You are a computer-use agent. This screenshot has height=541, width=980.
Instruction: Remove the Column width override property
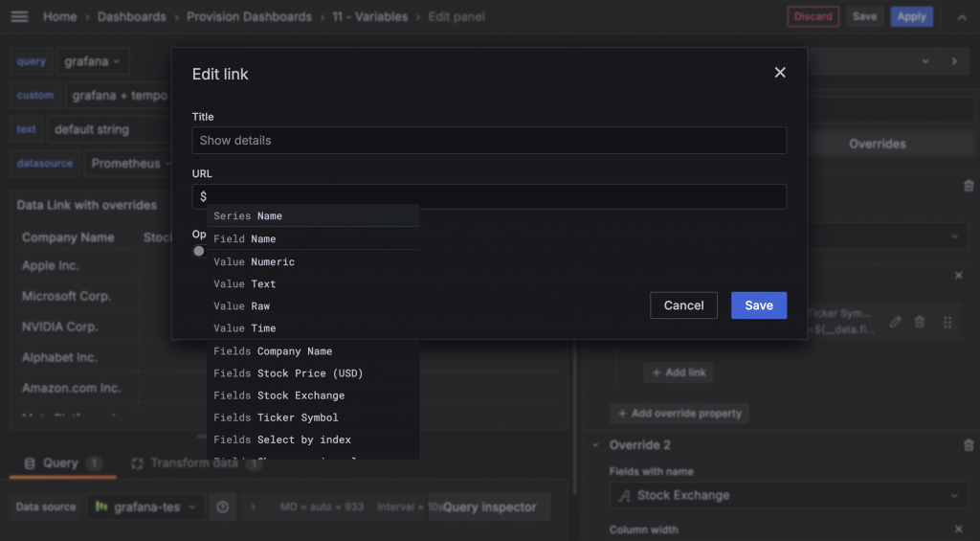[x=959, y=530]
